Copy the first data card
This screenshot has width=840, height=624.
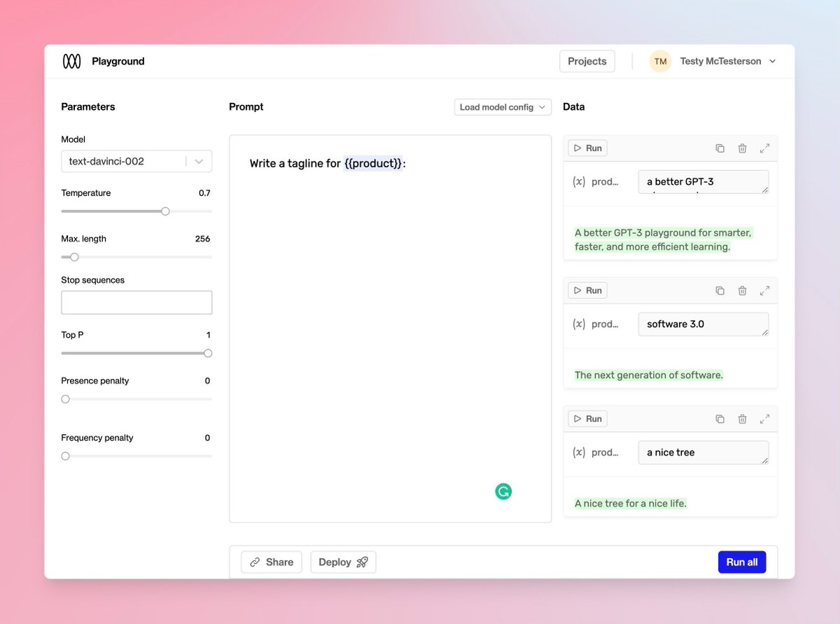tap(720, 148)
